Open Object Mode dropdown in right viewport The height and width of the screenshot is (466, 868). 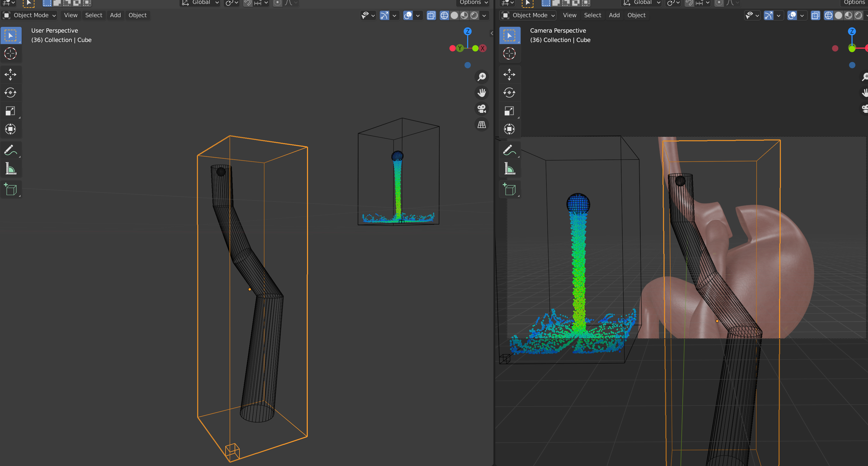(528, 15)
